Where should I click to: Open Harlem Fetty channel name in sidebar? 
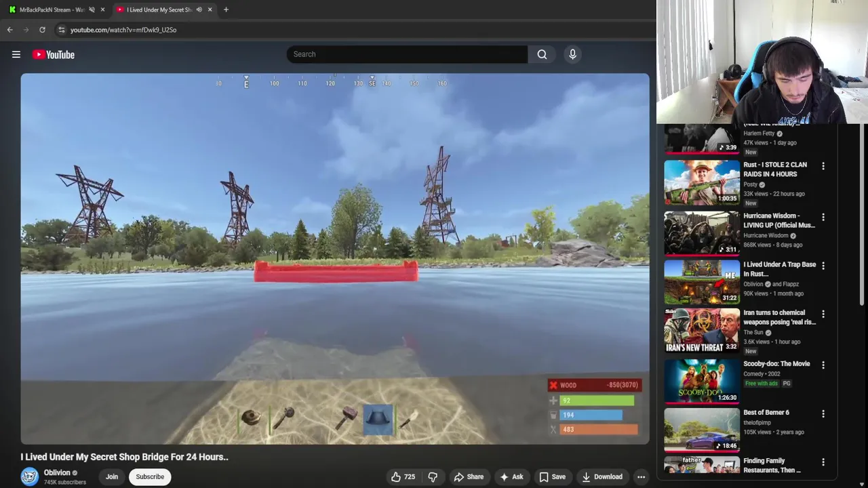[x=759, y=134]
